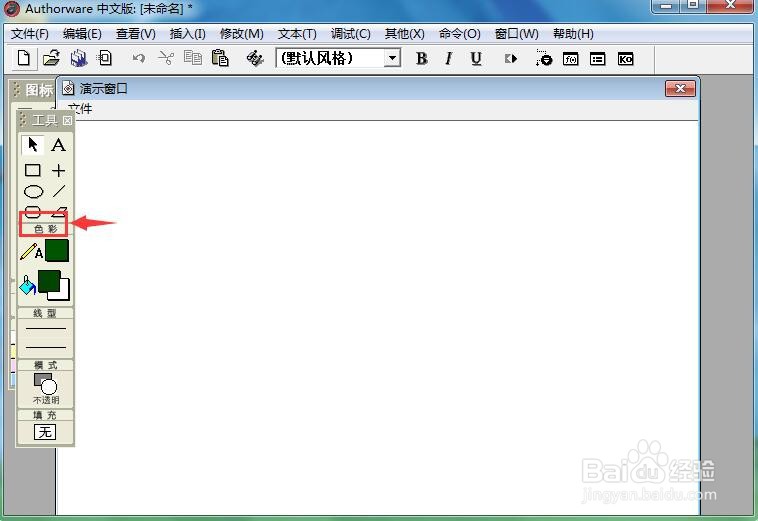This screenshot has width=758, height=521.
Task: Choose the white background fill swatch
Action: click(65, 293)
